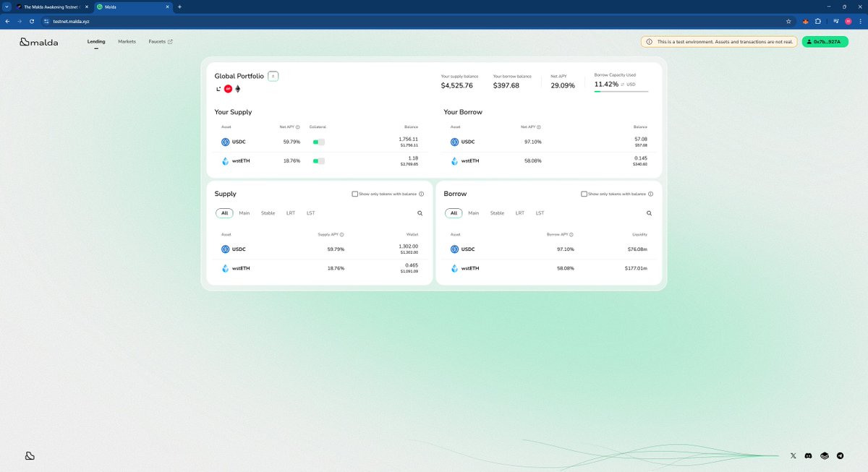Select the All filter in the Borrow panel

454,213
